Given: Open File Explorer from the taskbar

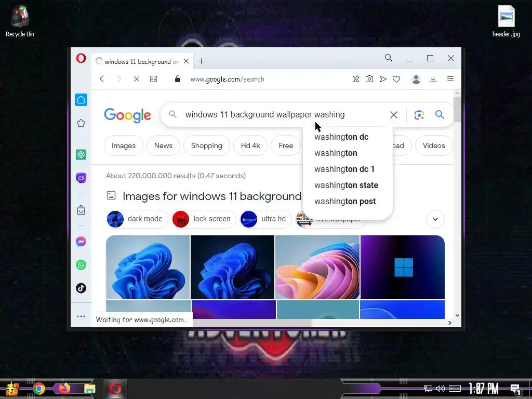Looking at the screenshot, I should tap(89, 389).
